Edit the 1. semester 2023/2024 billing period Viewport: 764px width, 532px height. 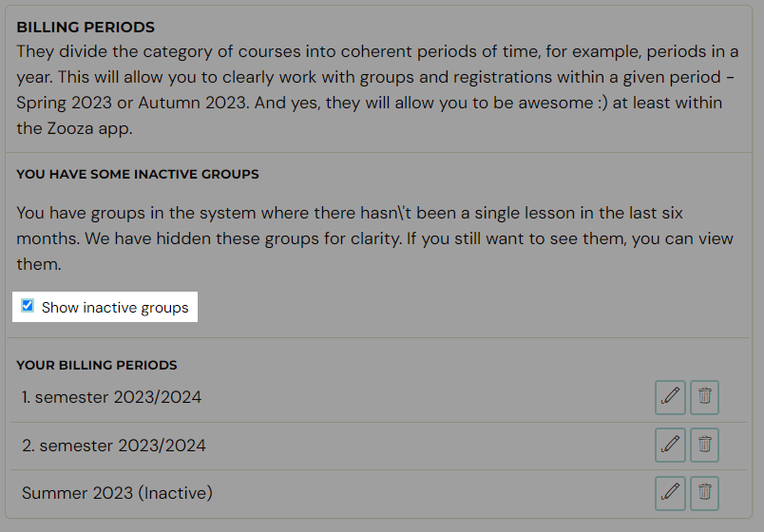click(670, 397)
